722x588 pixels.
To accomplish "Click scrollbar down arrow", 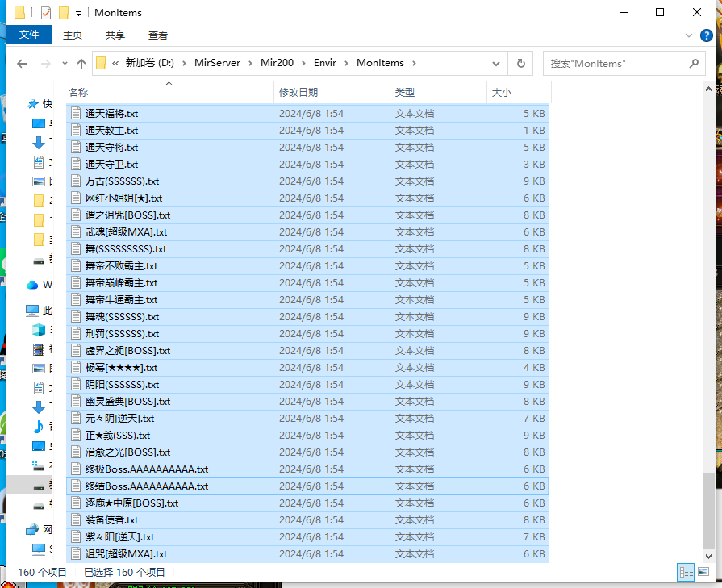I will click(x=708, y=556).
